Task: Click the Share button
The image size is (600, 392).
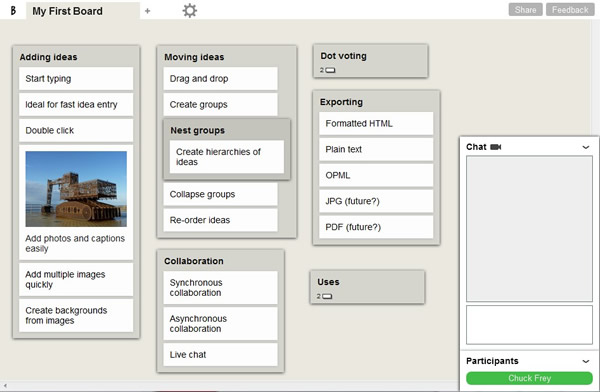Action: (525, 10)
